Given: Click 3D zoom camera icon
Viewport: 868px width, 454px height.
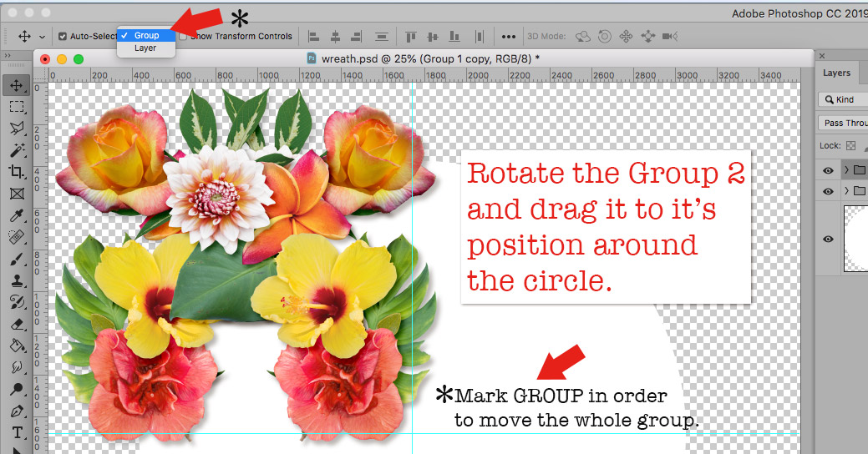Looking at the screenshot, I should click(x=670, y=37).
